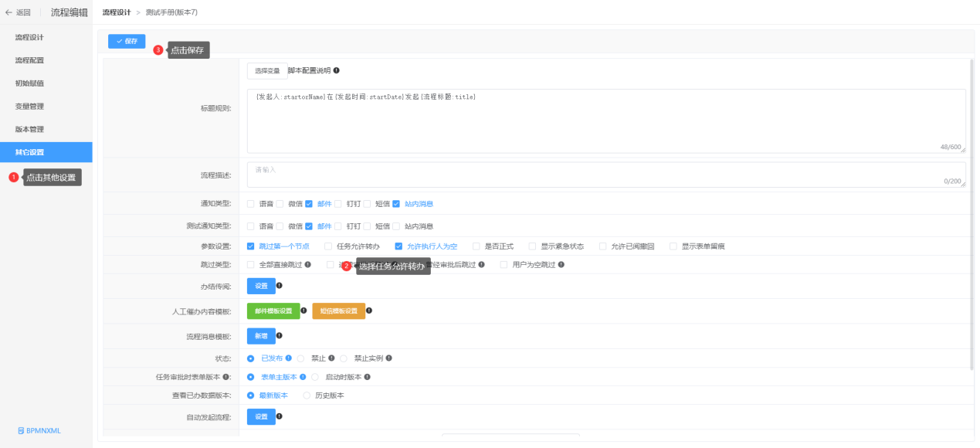Click the info icon beside 脚本配置说明
The height and width of the screenshot is (448, 980).
(336, 70)
